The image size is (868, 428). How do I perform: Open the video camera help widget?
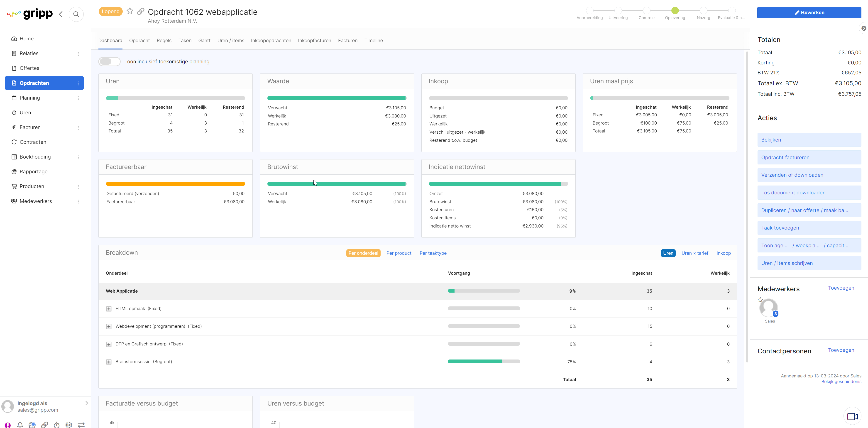pos(853,416)
